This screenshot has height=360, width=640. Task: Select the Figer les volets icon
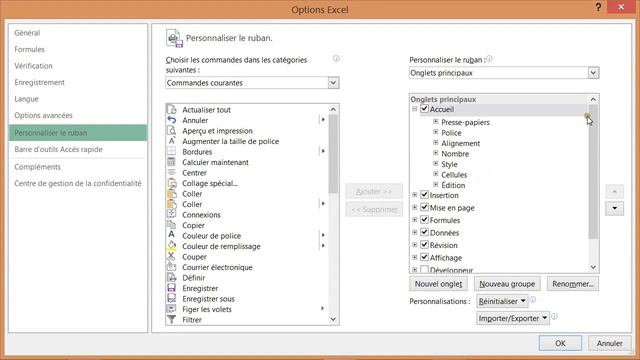coord(172,309)
